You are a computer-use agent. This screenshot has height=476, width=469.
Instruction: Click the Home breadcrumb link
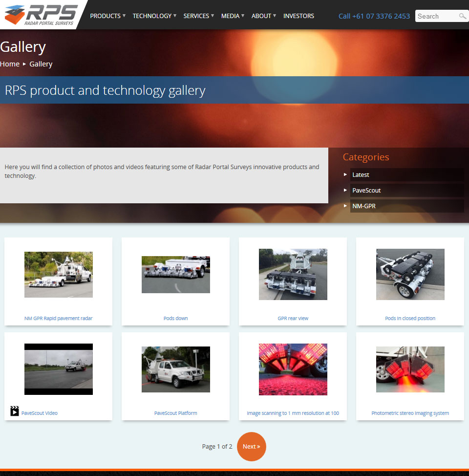click(10, 64)
